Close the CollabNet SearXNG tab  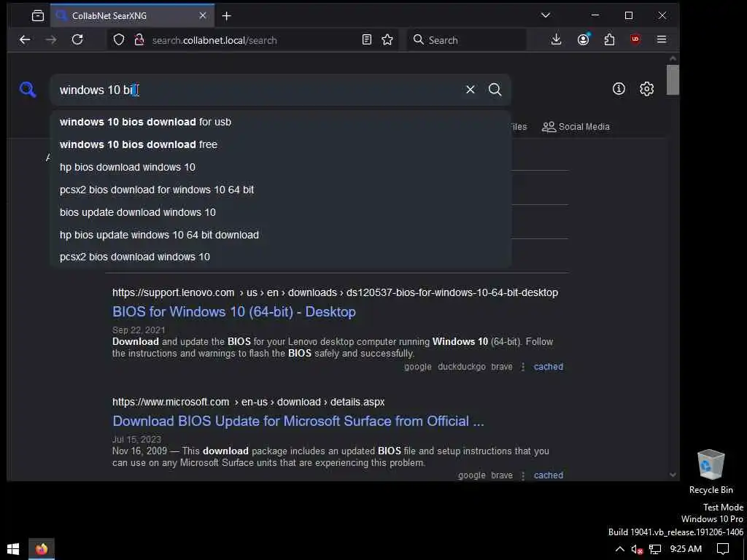point(203,16)
